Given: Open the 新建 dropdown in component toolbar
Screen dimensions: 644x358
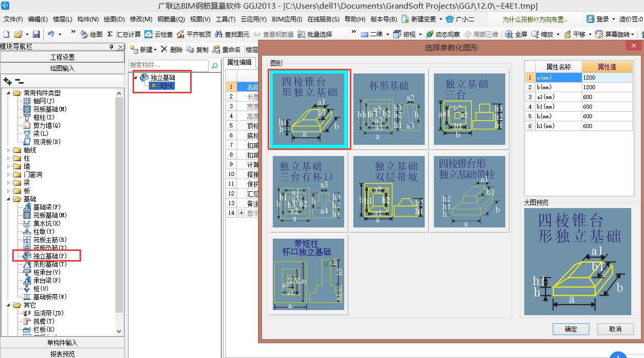Looking at the screenshot, I should (x=155, y=50).
